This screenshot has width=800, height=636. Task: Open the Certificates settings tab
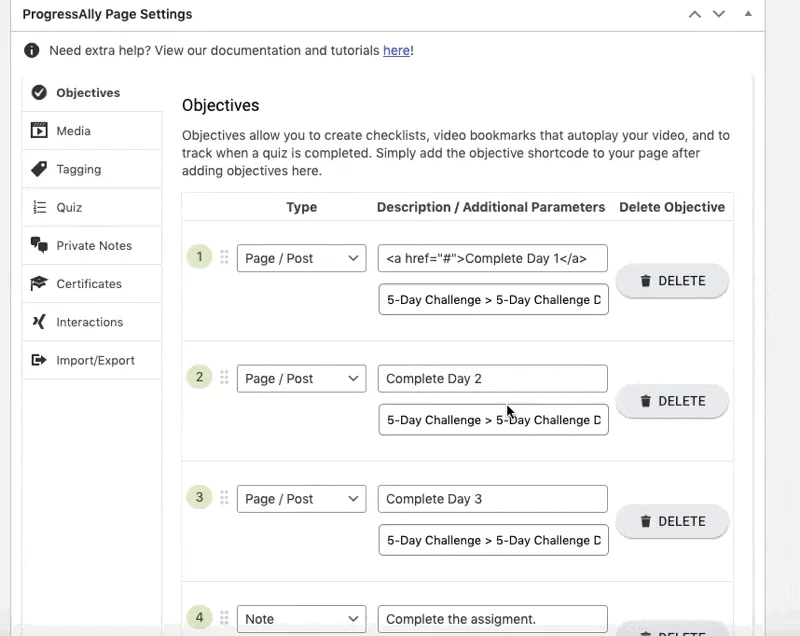tap(88, 284)
